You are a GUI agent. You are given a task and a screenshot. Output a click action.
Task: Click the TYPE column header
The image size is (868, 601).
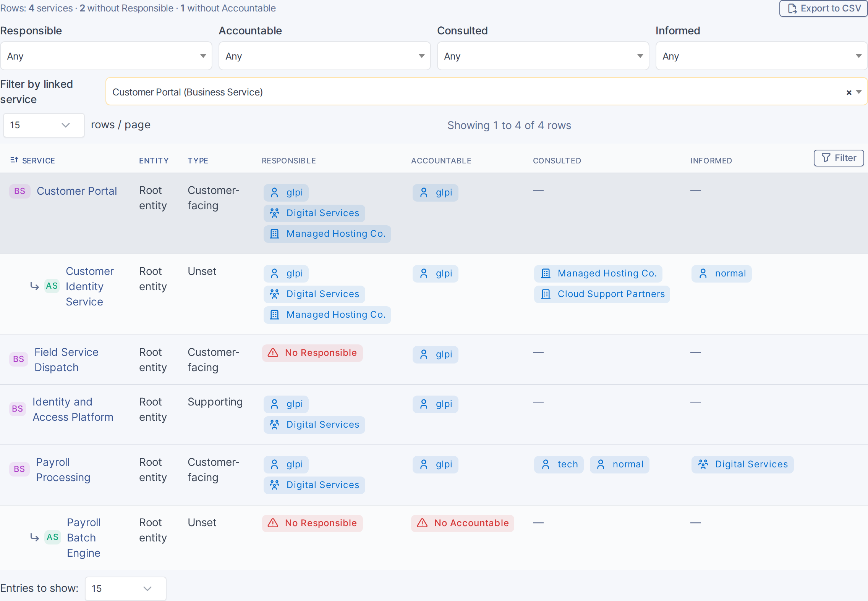pyautogui.click(x=198, y=161)
